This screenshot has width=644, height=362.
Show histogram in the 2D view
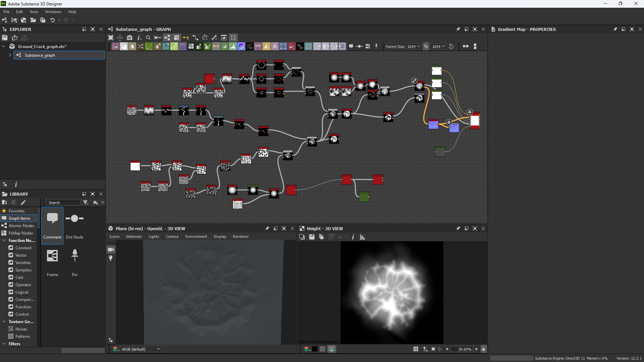[x=362, y=237]
